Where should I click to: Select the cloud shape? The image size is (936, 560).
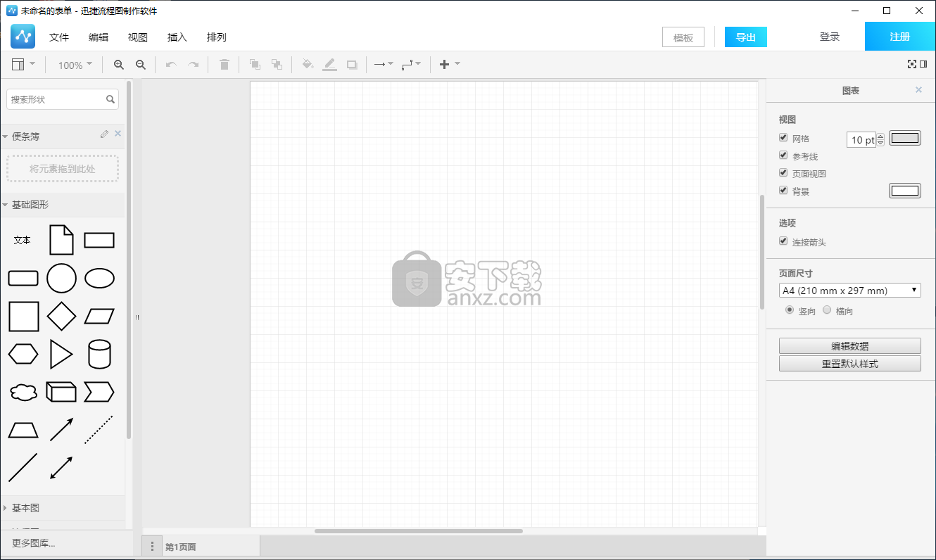click(x=23, y=393)
